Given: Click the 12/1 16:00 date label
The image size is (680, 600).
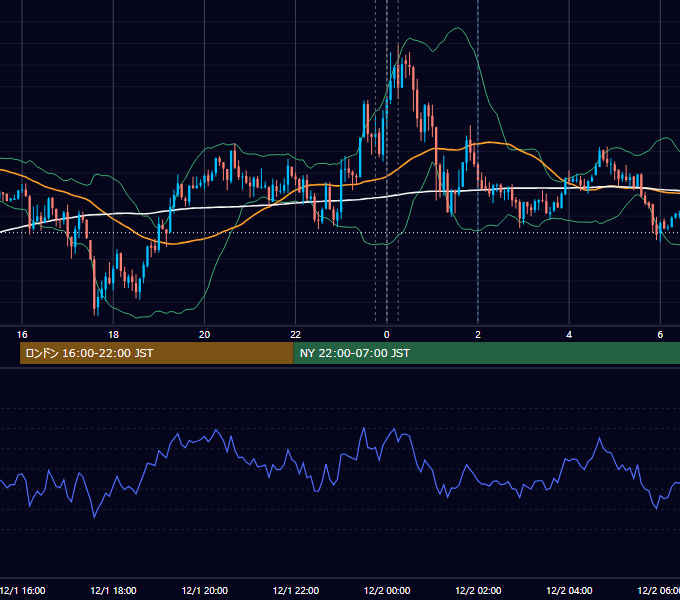Looking at the screenshot, I should pyautogui.click(x=22, y=591).
